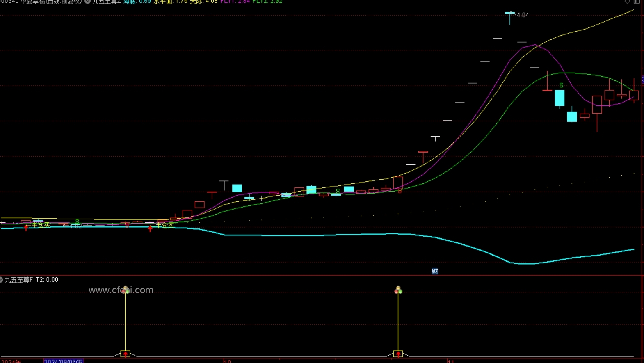644x363 pixels.
Task: Click the green S marker near peak
Action: (x=561, y=85)
